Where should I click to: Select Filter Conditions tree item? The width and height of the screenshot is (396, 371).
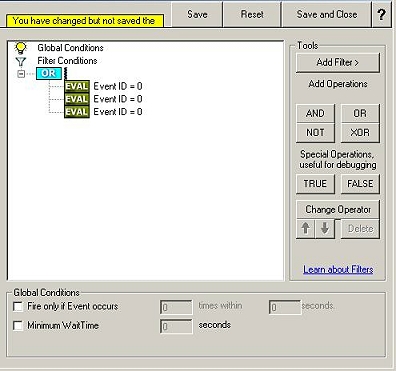(67, 61)
